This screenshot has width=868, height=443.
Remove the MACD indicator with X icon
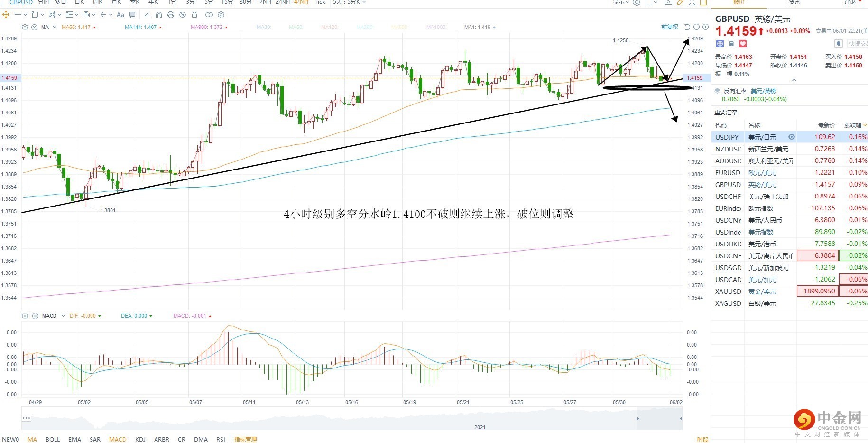pyautogui.click(x=35, y=316)
